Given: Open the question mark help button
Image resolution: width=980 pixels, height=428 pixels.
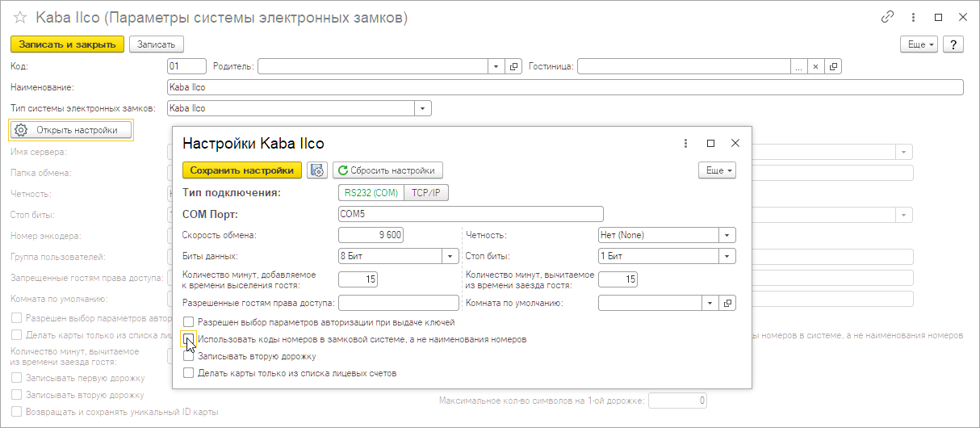Looking at the screenshot, I should coord(953,44).
